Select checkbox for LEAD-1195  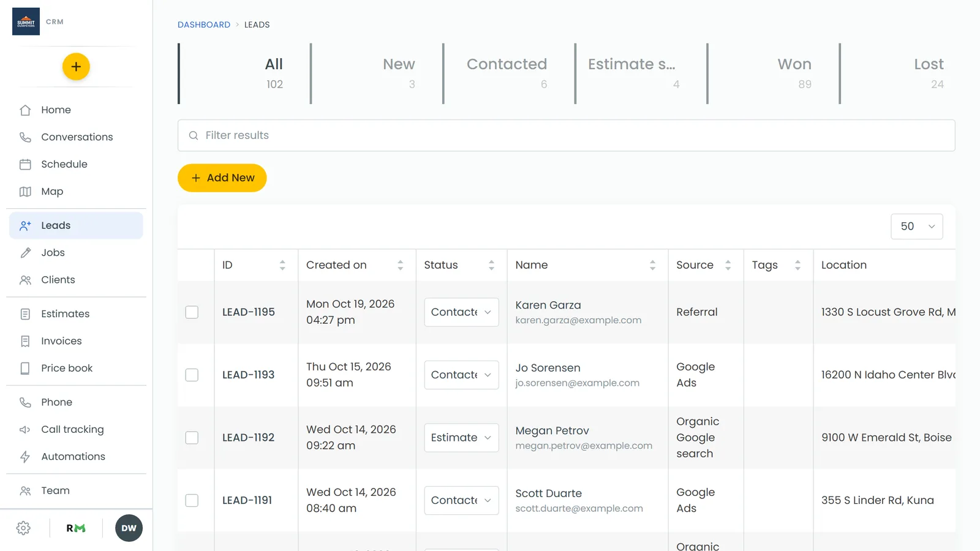(x=192, y=312)
